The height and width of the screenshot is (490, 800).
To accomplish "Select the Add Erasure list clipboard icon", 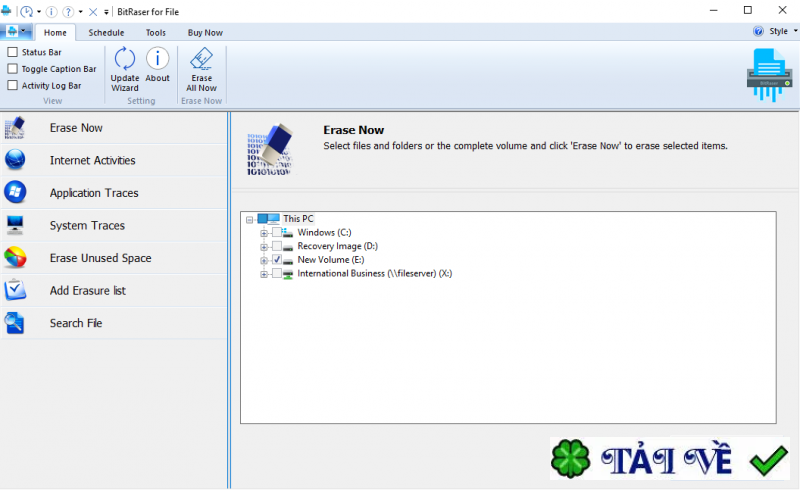I will pos(15,290).
